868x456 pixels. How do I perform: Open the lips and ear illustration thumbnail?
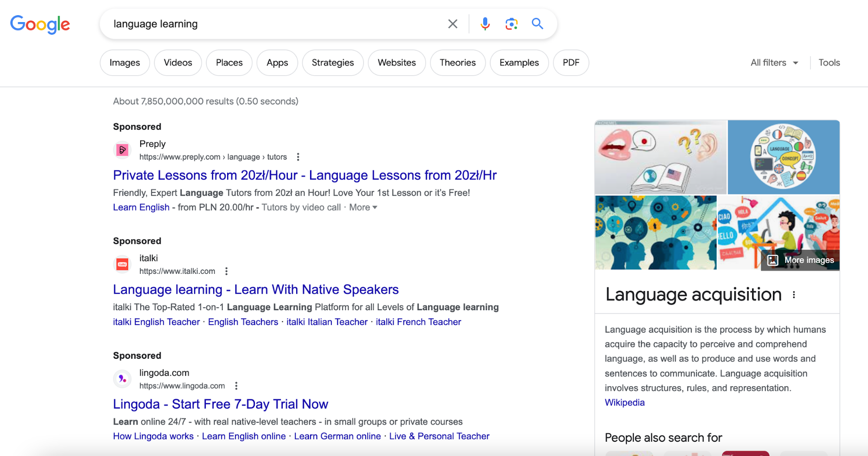pyautogui.click(x=660, y=157)
